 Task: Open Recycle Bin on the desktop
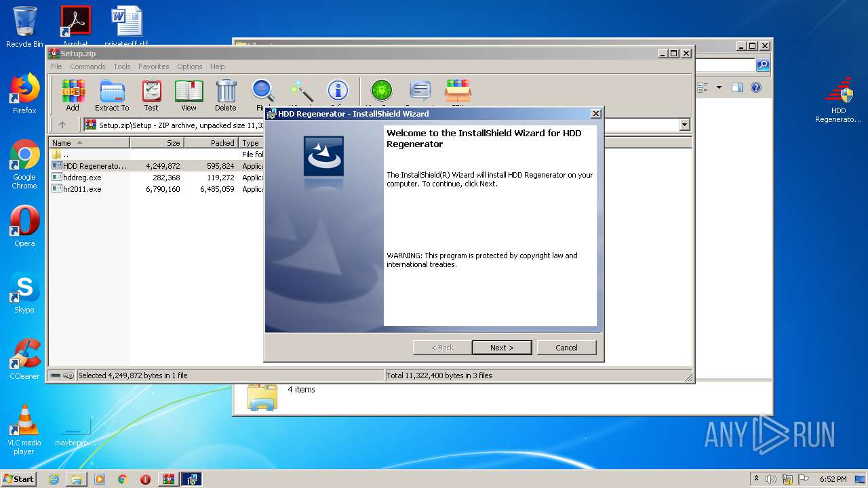pos(24,27)
